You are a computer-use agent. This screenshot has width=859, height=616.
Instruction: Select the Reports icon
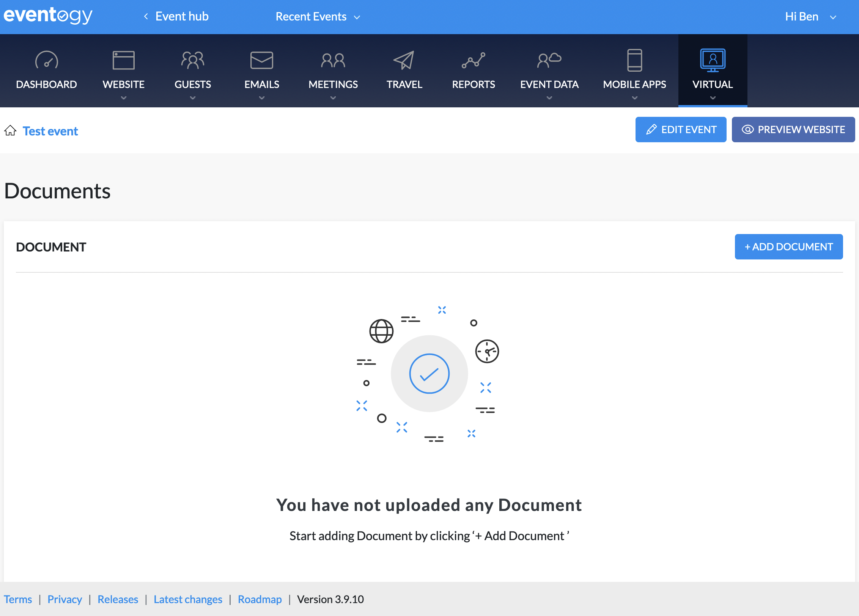pyautogui.click(x=474, y=61)
